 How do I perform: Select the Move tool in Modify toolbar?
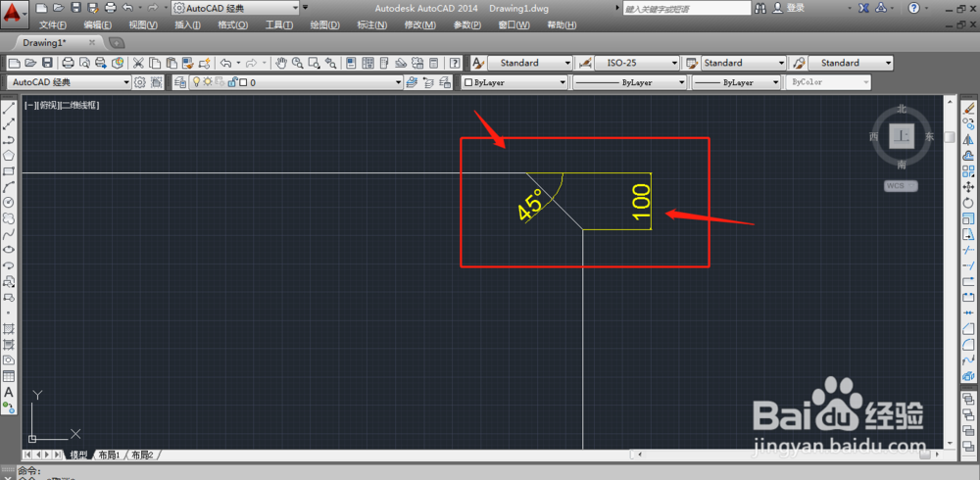coord(969,186)
